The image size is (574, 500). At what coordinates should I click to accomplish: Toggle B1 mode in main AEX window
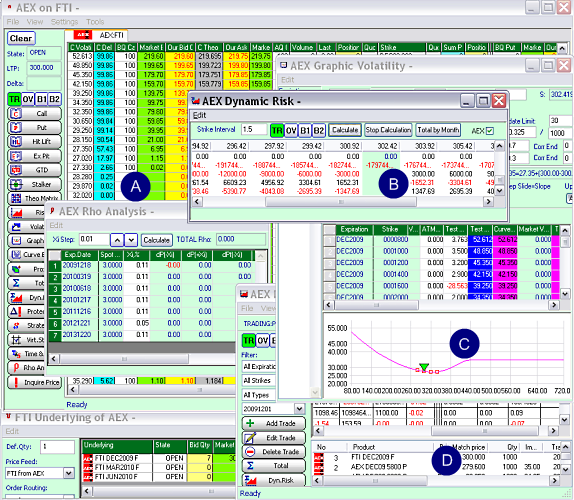(41, 99)
